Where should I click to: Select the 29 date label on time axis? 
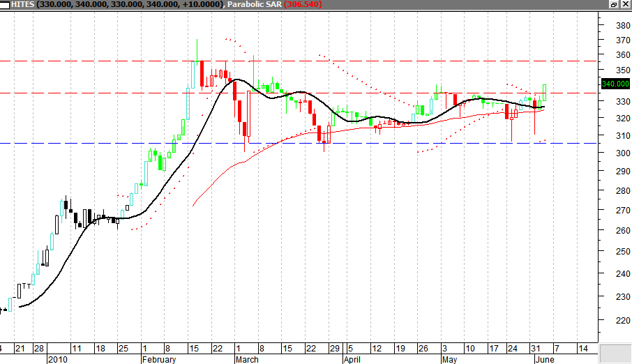click(x=335, y=349)
